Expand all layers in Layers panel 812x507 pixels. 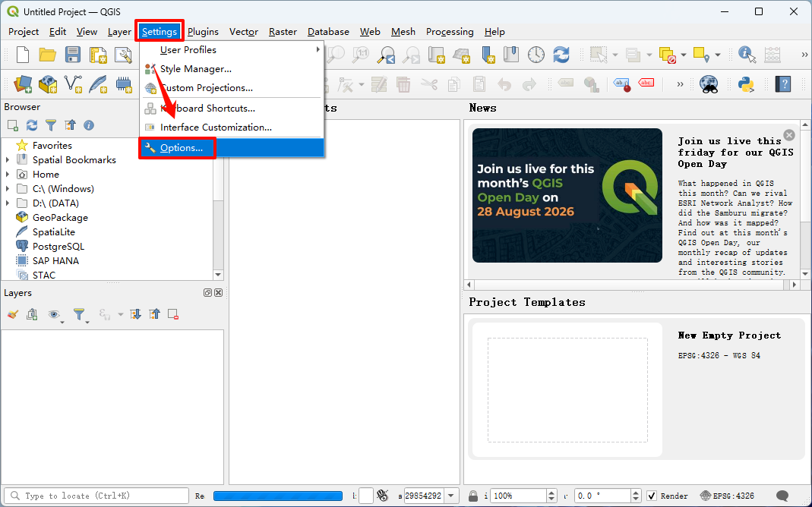pos(136,314)
